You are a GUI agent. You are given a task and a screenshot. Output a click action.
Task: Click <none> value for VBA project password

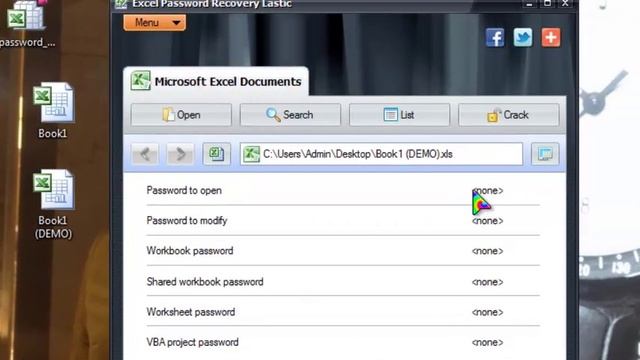487,342
